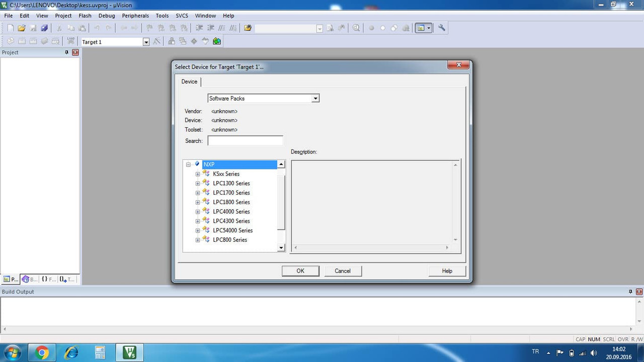This screenshot has width=644, height=362.
Task: Switch to the Templates tab in Project panel
Action: tap(67, 279)
